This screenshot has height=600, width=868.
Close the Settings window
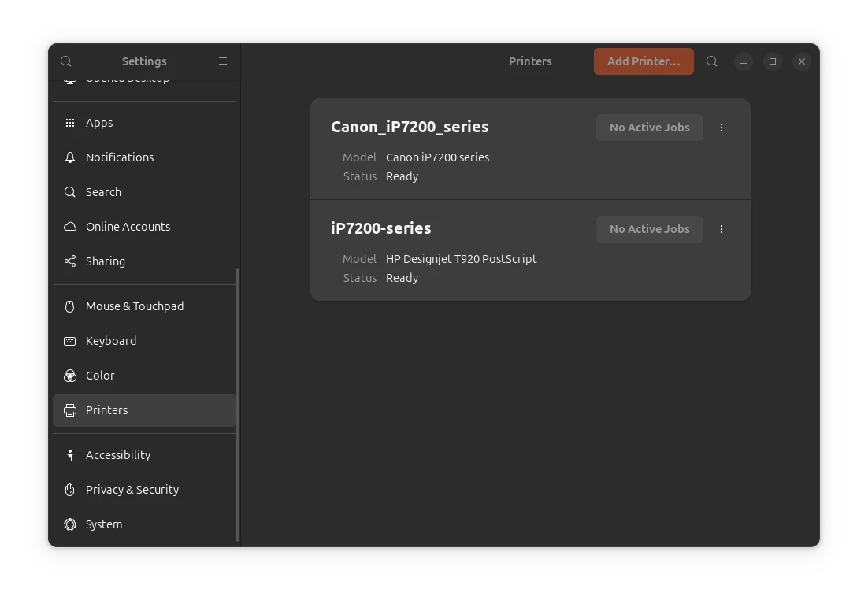coord(802,61)
